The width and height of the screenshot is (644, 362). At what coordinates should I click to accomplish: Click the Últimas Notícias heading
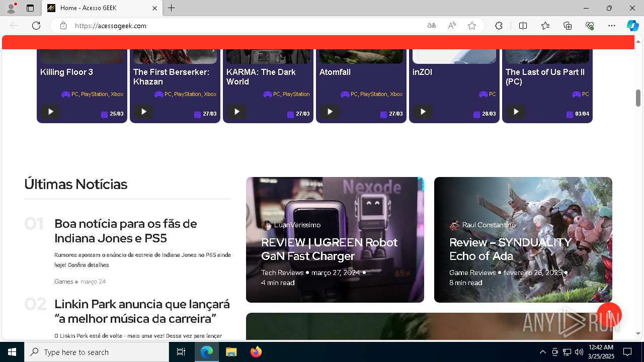tap(76, 184)
